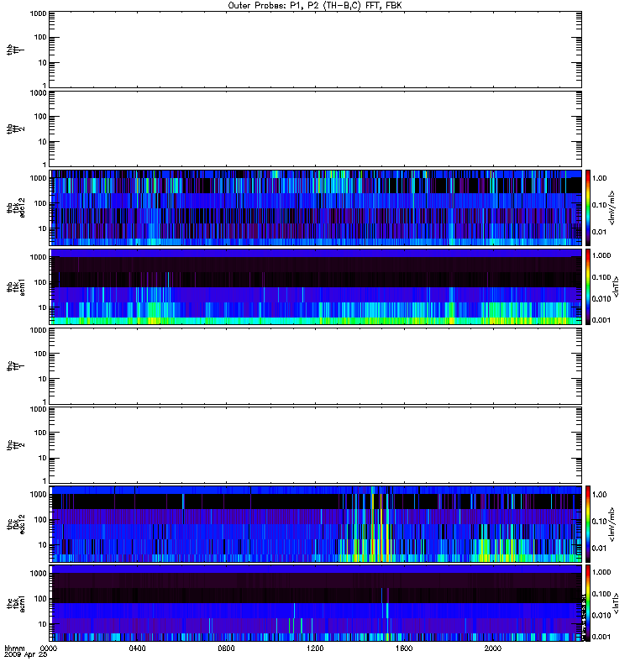Select the thc fff 2 y-axis label
This screenshot has width=630, height=672.
15,445
